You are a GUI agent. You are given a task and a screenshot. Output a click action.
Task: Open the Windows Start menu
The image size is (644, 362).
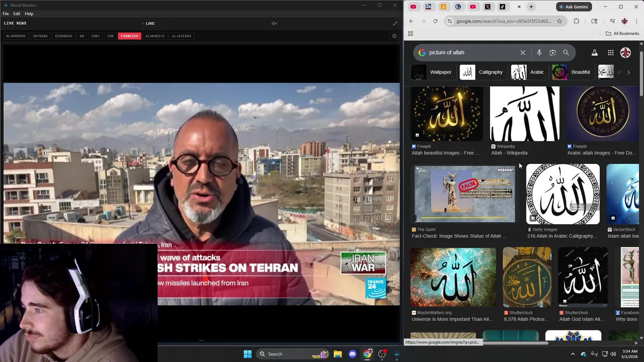pyautogui.click(x=248, y=354)
